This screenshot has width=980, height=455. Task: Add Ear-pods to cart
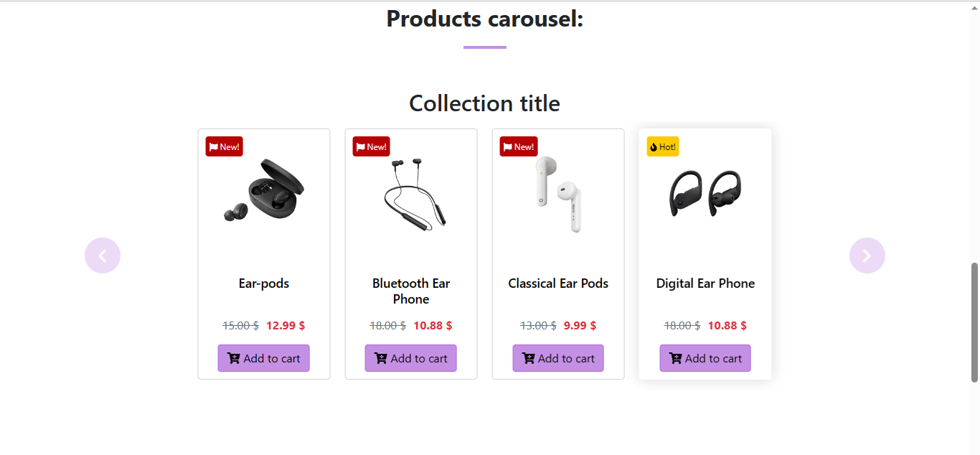tap(264, 358)
